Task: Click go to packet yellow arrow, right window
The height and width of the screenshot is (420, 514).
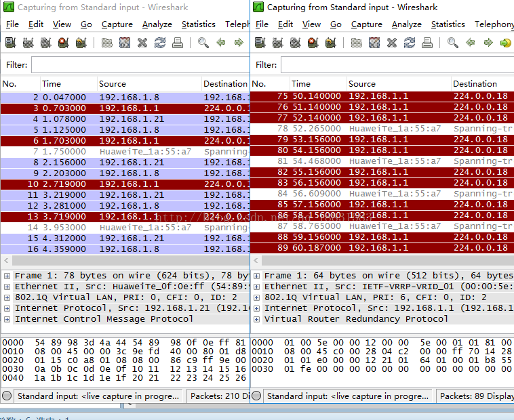Action: pos(506,43)
